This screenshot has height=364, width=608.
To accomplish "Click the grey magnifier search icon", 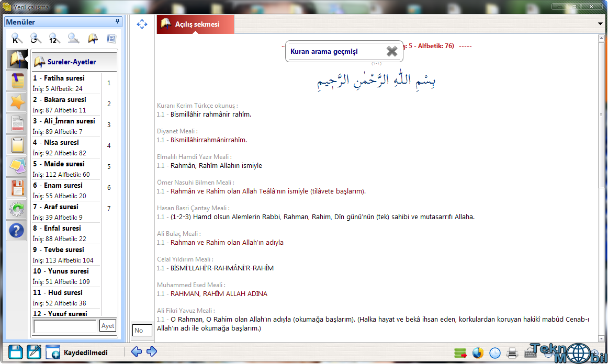I will pyautogui.click(x=73, y=38).
